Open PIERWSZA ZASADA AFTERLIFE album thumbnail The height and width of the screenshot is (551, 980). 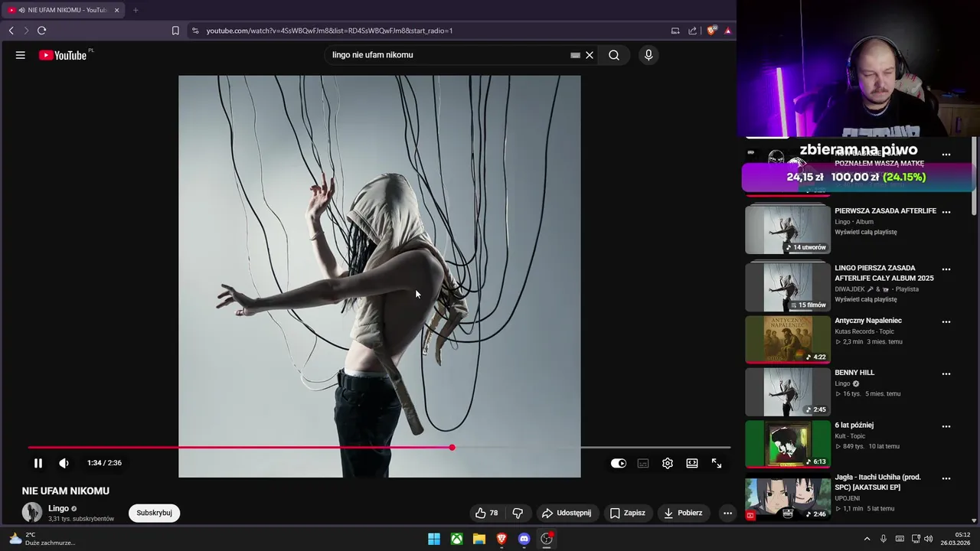pyautogui.click(x=788, y=230)
